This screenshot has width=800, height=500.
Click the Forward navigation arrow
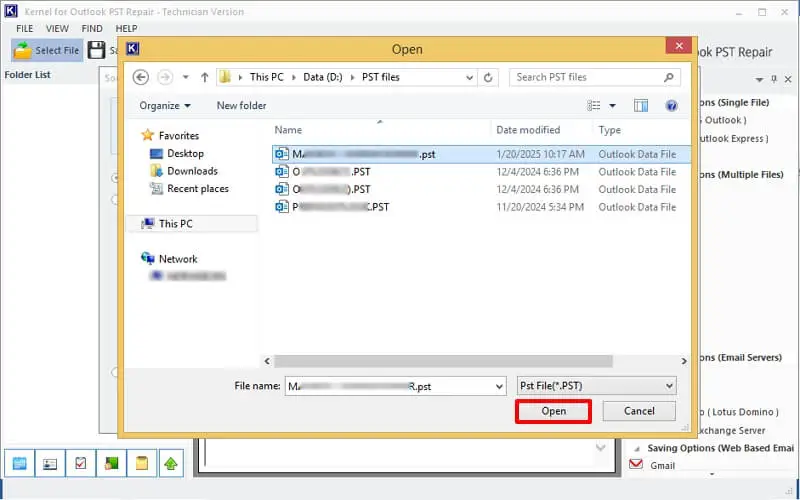point(165,77)
